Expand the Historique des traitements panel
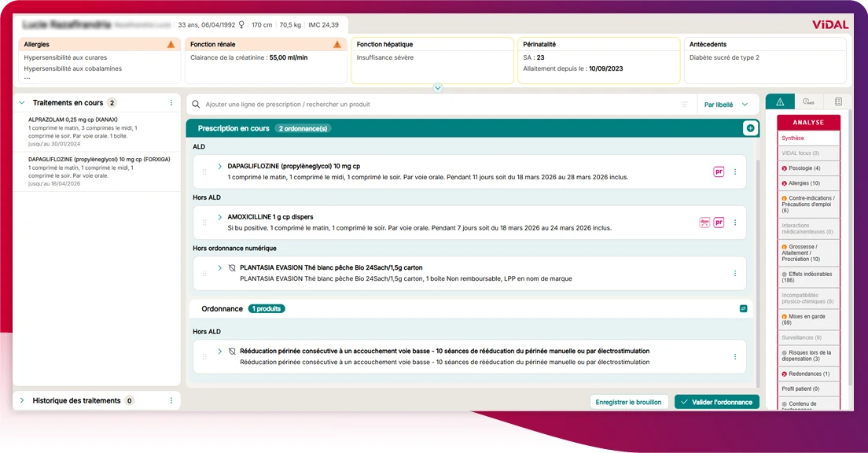This screenshot has height=453, width=868. tap(22, 400)
